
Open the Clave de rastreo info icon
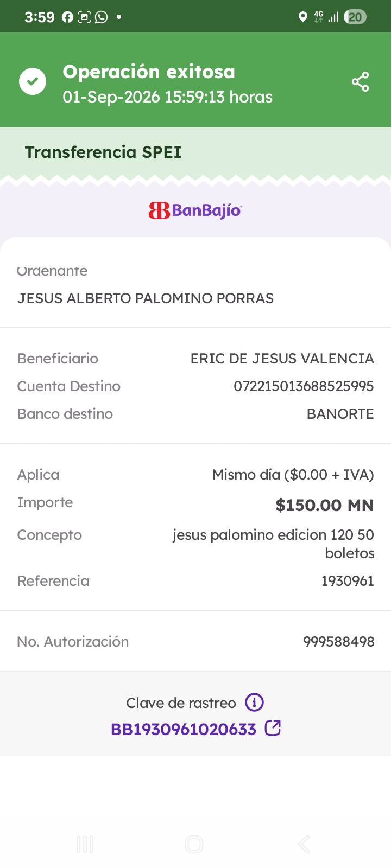click(x=254, y=702)
